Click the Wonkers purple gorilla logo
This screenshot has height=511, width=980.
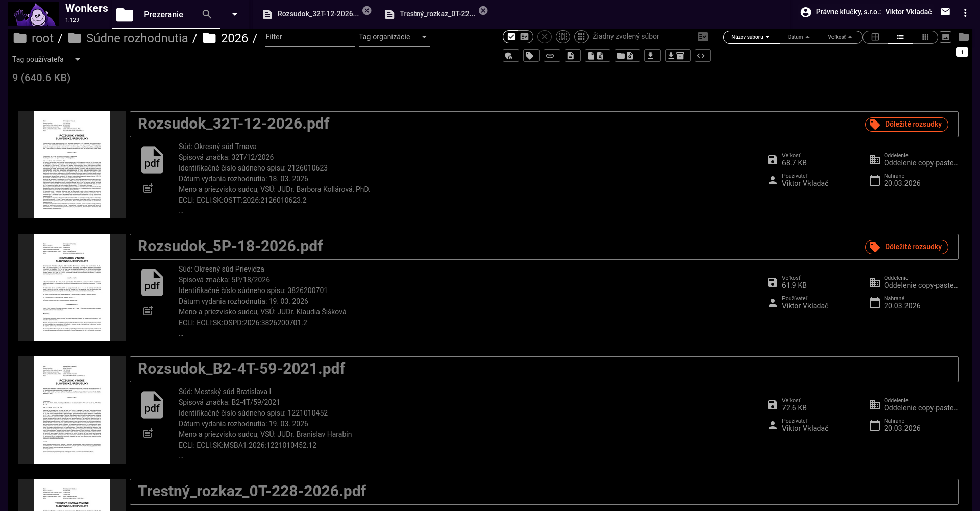(x=34, y=14)
